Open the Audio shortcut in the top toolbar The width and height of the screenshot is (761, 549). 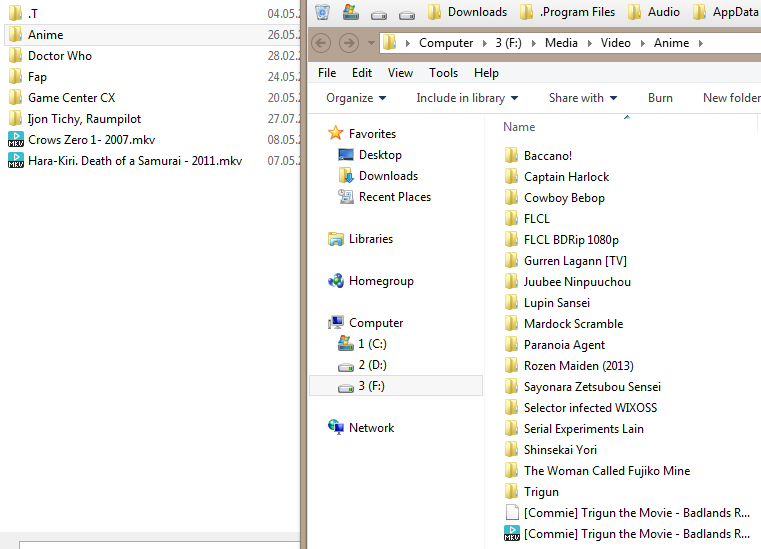click(x=653, y=12)
